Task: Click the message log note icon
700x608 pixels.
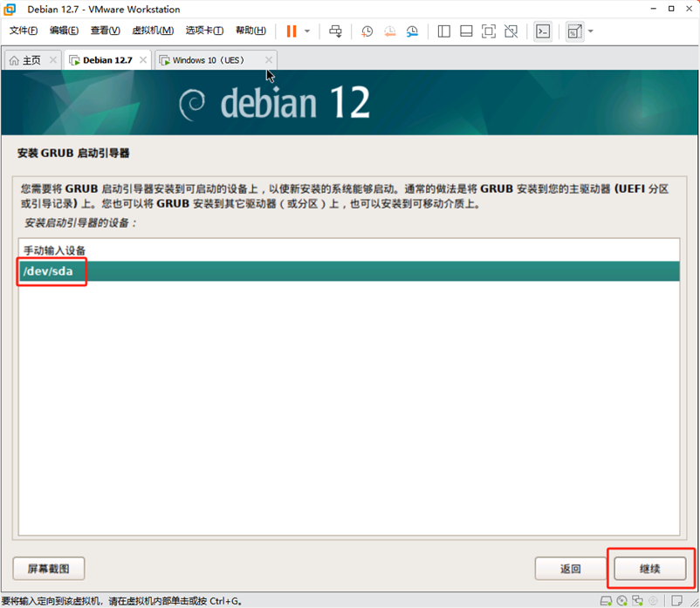Action: 676,601
